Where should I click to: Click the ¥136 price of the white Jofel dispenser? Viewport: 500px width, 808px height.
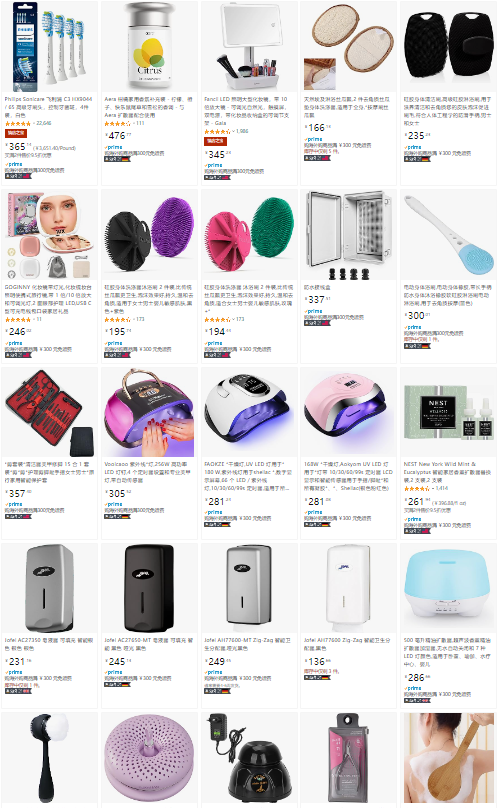pos(317,661)
